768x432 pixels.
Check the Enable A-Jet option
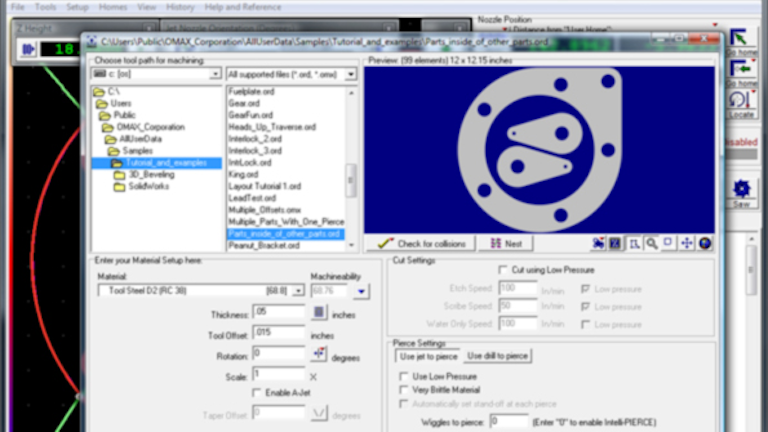(256, 392)
